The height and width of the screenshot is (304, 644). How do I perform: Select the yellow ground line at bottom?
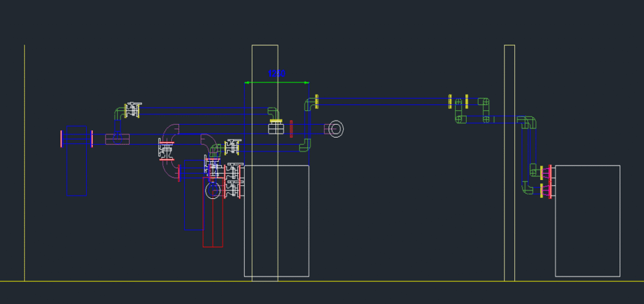(377, 281)
